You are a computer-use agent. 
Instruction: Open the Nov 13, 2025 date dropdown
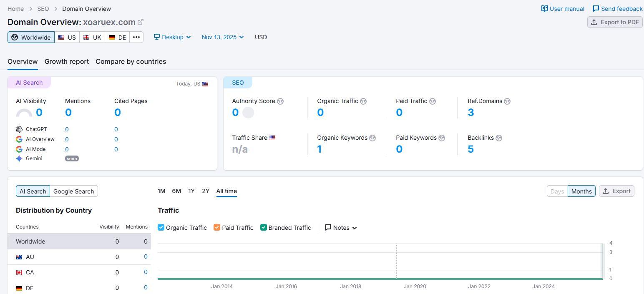(x=223, y=37)
